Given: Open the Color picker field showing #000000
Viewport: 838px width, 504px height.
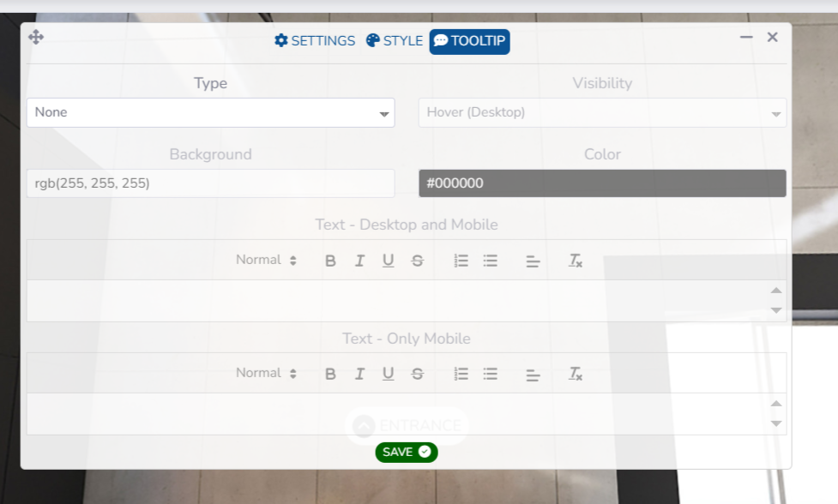Looking at the screenshot, I should tap(601, 183).
